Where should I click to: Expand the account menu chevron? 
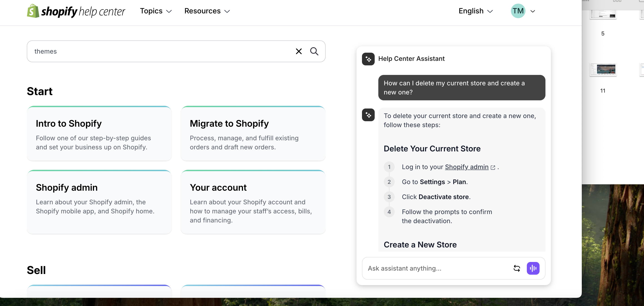533,11
